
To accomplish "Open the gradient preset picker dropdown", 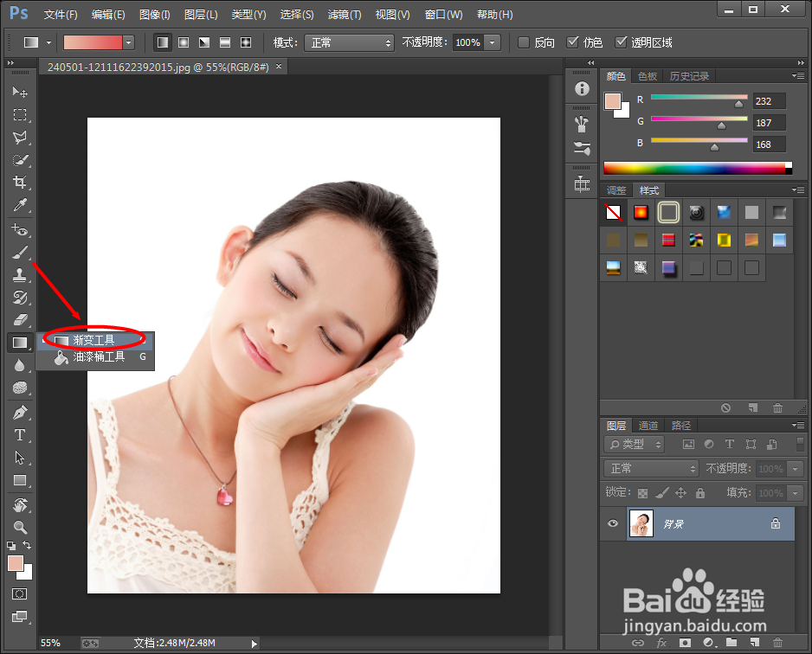I will (127, 42).
